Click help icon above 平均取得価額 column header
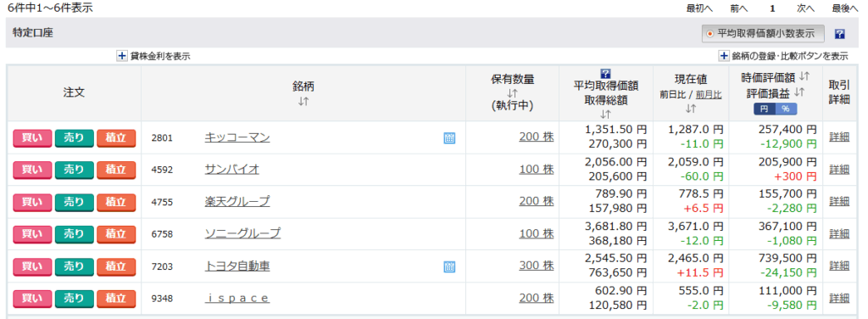Screen dimensions: 868x319 click(x=605, y=73)
